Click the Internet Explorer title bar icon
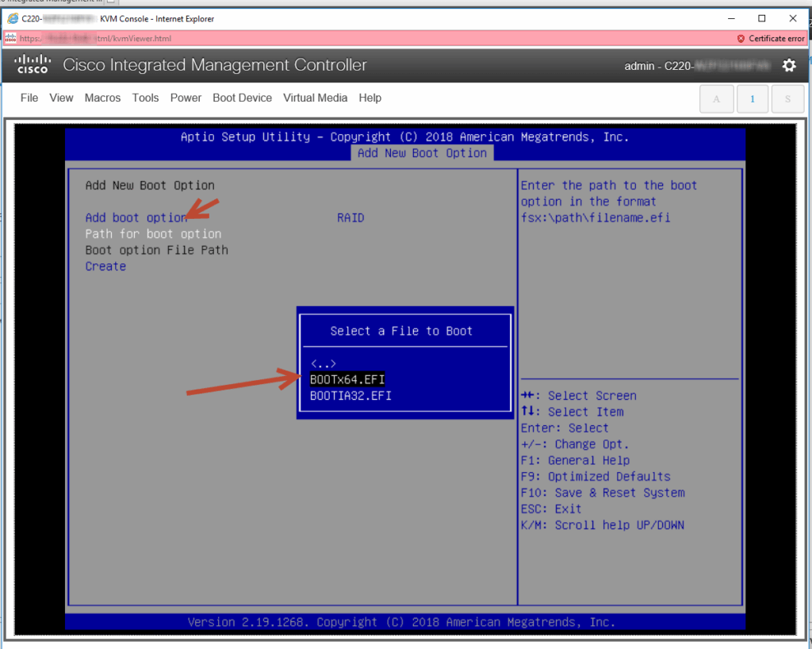The height and width of the screenshot is (649, 812). pos(13,19)
